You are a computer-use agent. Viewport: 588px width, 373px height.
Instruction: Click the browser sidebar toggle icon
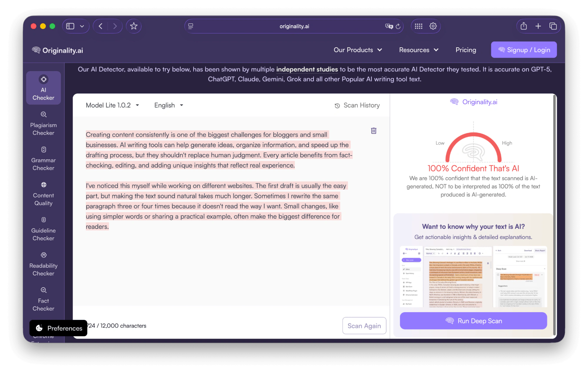pyautogui.click(x=70, y=26)
